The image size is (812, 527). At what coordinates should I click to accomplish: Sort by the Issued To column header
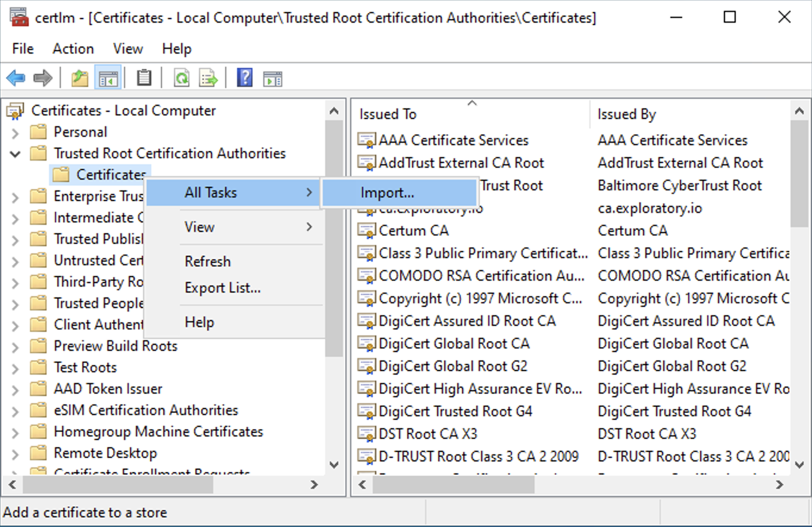[471, 114]
